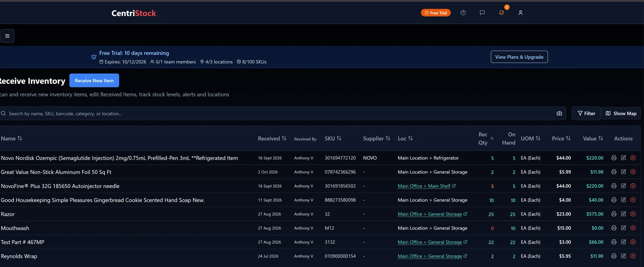Click the NOVO supplier cell
The image size is (644, 267).
pos(370,158)
